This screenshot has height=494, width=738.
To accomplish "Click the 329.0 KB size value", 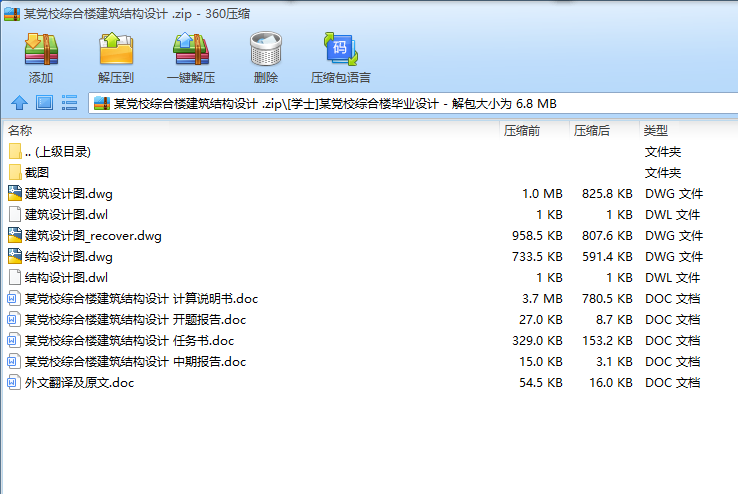I will coord(537,340).
